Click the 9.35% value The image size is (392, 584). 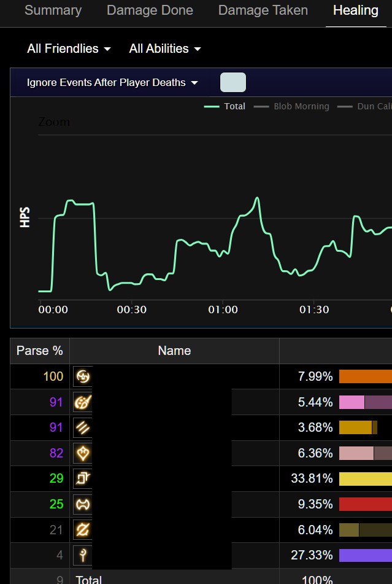[315, 504]
